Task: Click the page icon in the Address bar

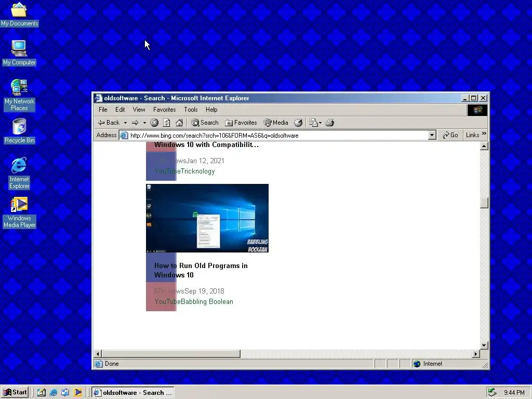Action: pos(124,136)
